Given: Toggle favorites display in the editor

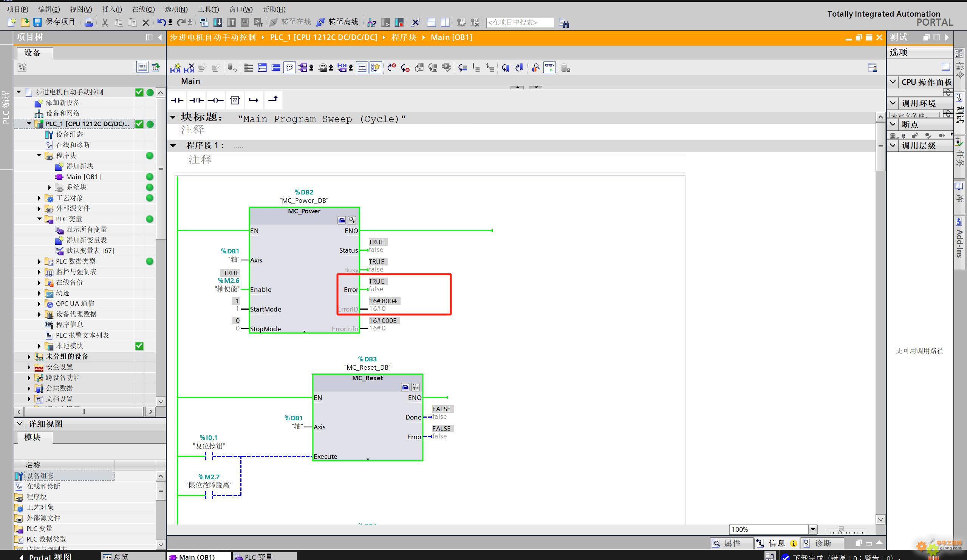Looking at the screenshot, I should pos(375,68).
